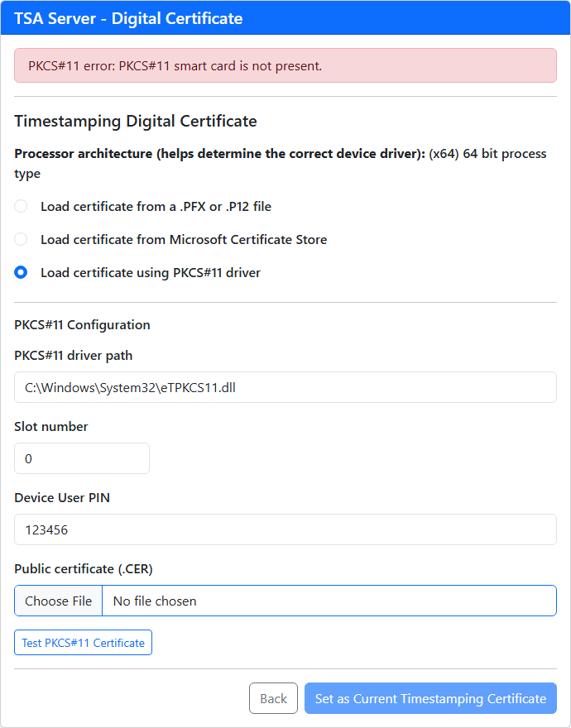Click the 'No file chosen' file field
571x728 pixels.
[x=329, y=601]
